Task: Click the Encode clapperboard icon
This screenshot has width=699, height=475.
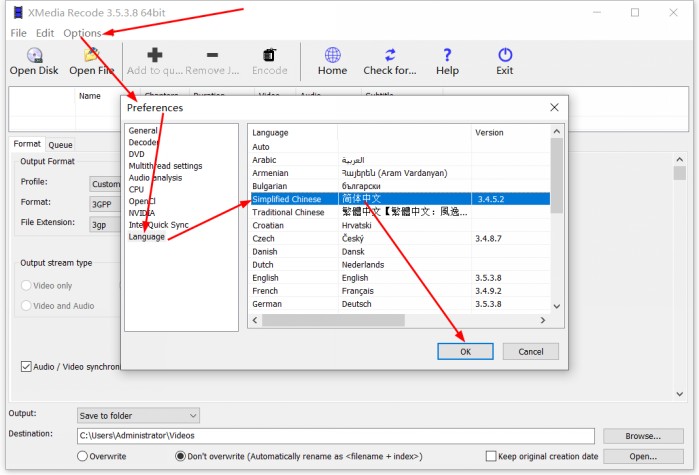Action: pyautogui.click(x=269, y=55)
